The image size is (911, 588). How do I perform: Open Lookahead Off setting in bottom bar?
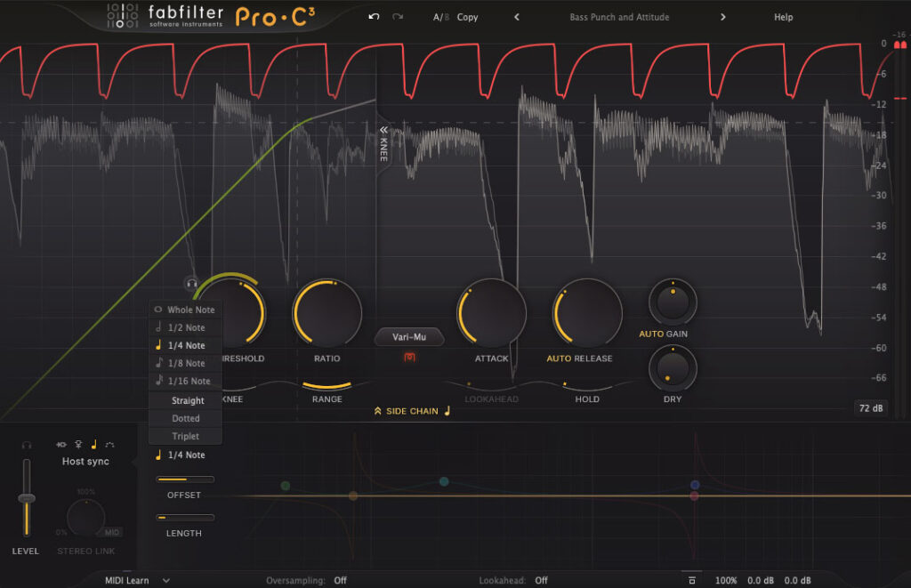(541, 580)
